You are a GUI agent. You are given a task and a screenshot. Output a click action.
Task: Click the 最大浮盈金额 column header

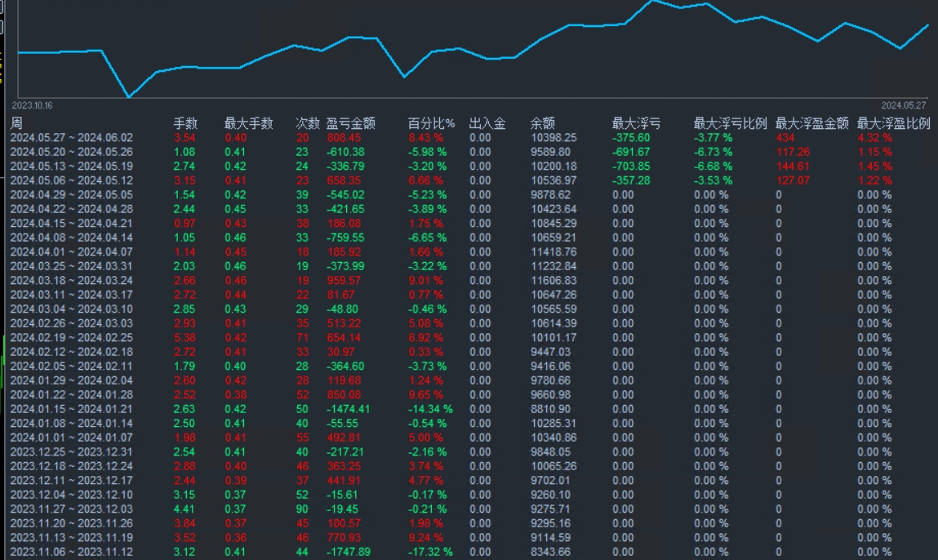tap(812, 123)
